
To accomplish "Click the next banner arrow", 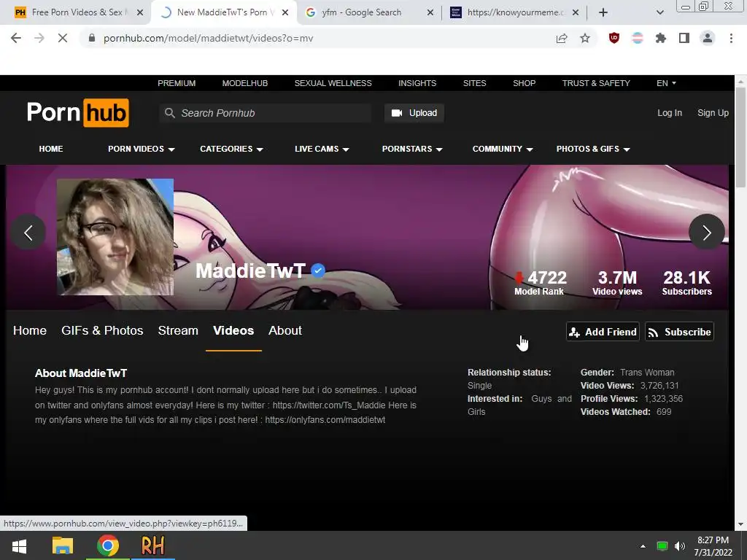I will (x=706, y=233).
